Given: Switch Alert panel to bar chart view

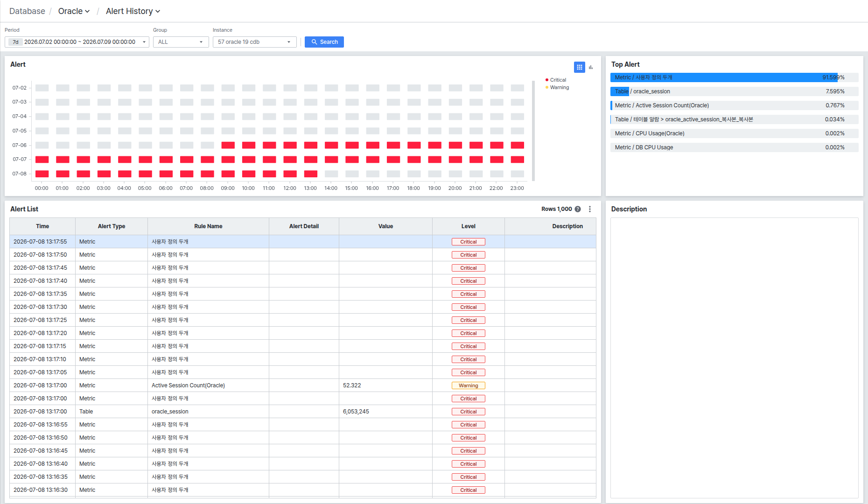Looking at the screenshot, I should [x=591, y=67].
